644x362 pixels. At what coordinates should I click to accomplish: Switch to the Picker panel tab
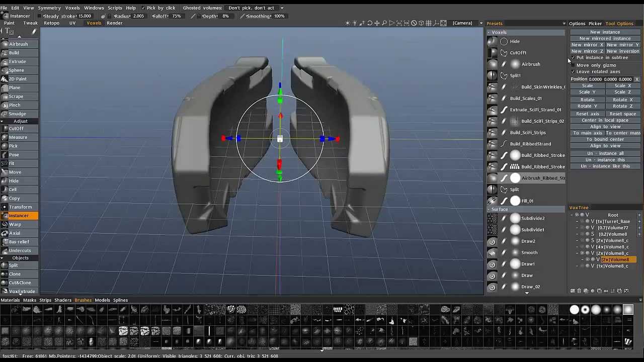click(595, 24)
